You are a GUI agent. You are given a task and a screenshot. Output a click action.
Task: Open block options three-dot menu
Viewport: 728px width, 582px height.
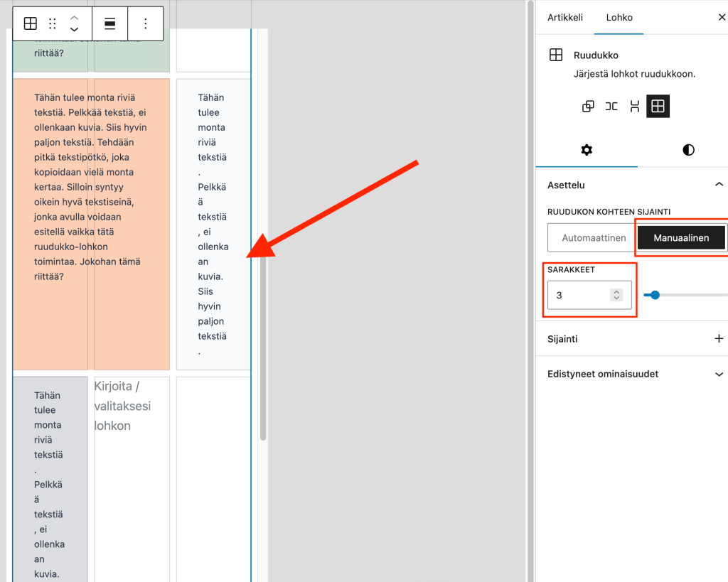[x=145, y=23]
